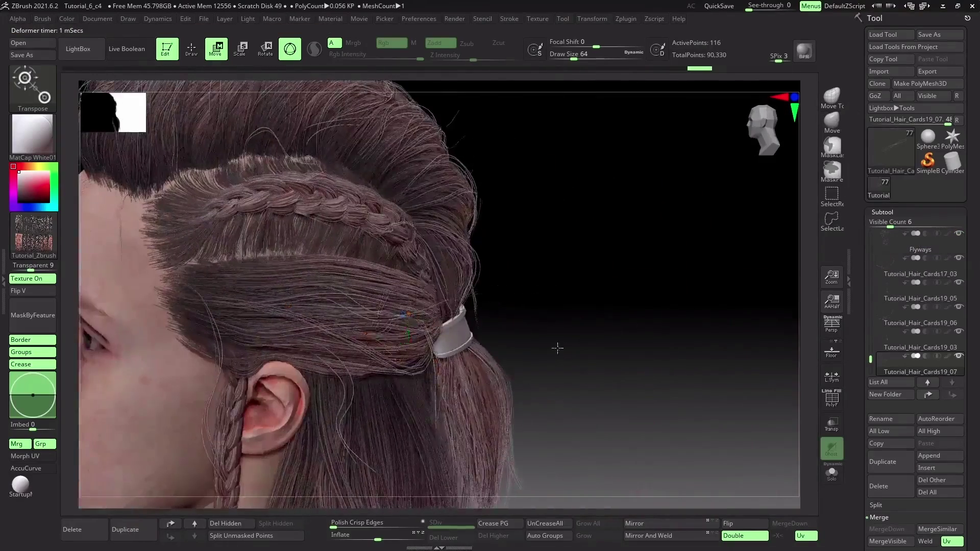Collapse the Merge section

coord(878,517)
